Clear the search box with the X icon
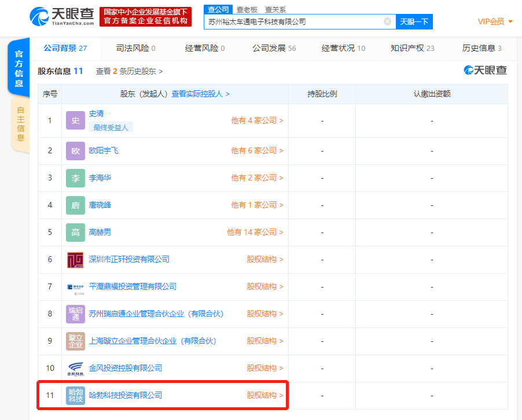The width and height of the screenshot is (522, 420). click(x=387, y=21)
